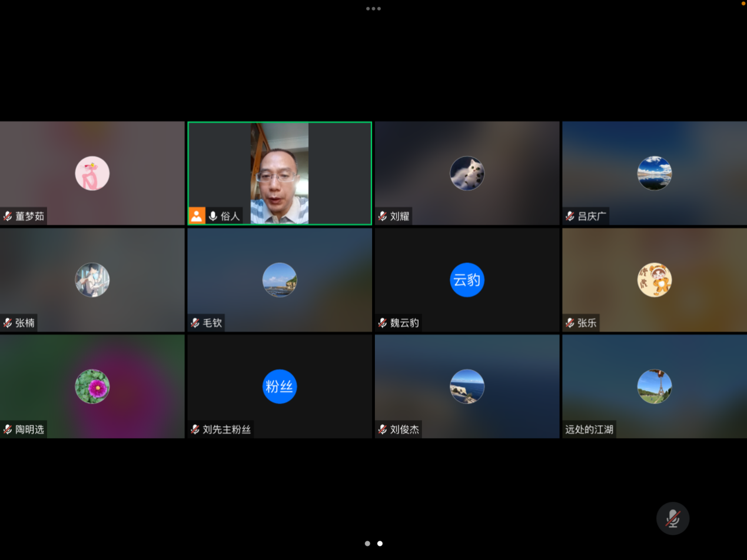Click the blue 粉丝 avatar circle
Image resolution: width=747 pixels, height=560 pixels.
(280, 386)
